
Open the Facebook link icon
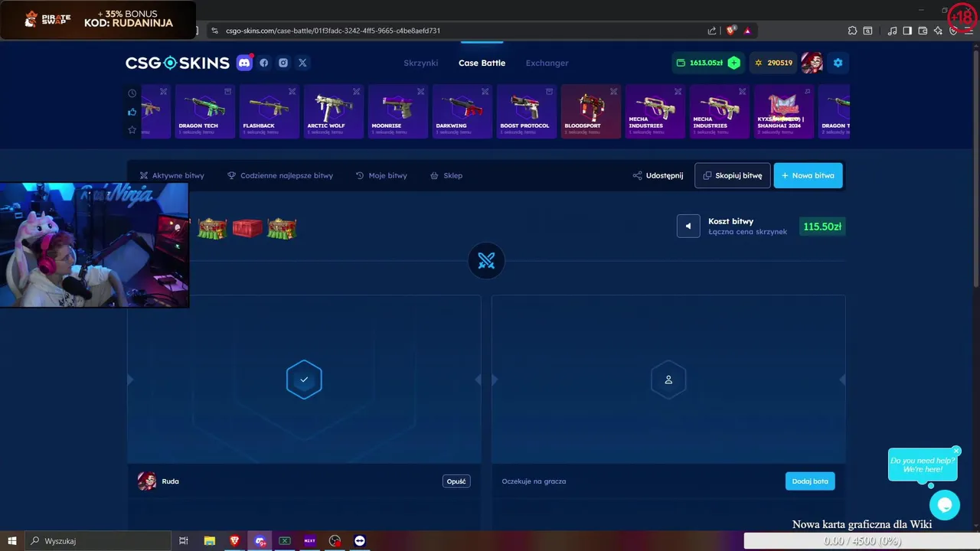click(264, 63)
